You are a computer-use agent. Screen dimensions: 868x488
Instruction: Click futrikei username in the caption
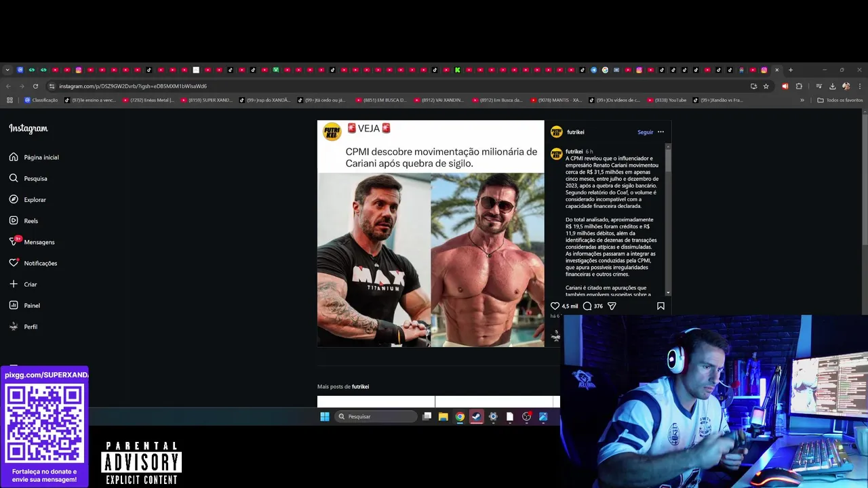(574, 152)
